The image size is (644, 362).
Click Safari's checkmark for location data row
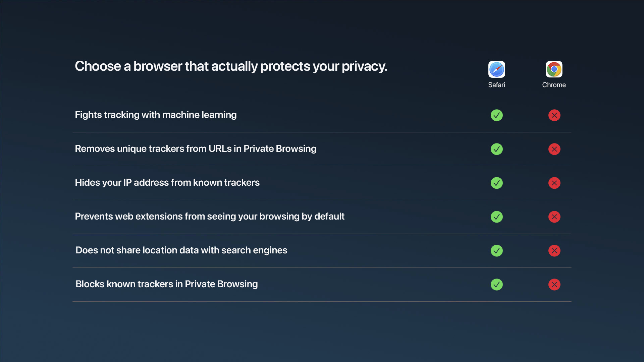[496, 251]
